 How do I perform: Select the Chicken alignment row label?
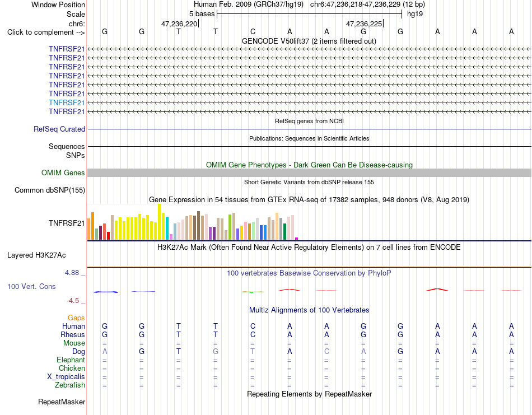coord(72,368)
